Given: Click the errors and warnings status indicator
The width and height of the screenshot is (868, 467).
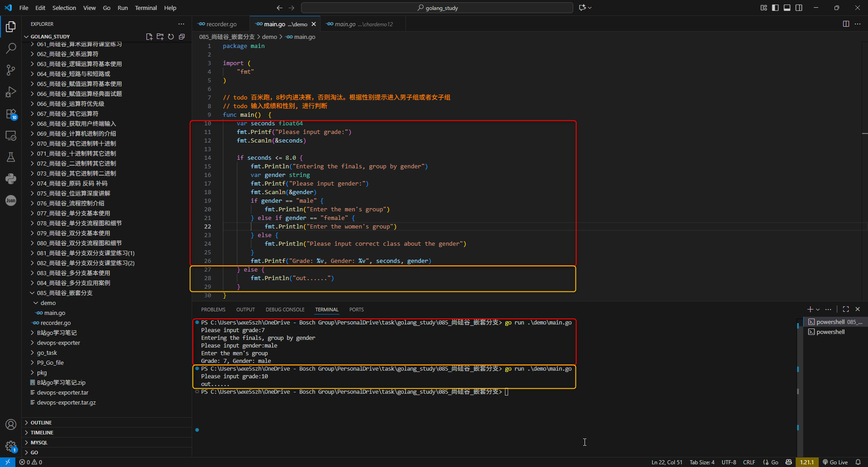Looking at the screenshot, I should coord(31,462).
